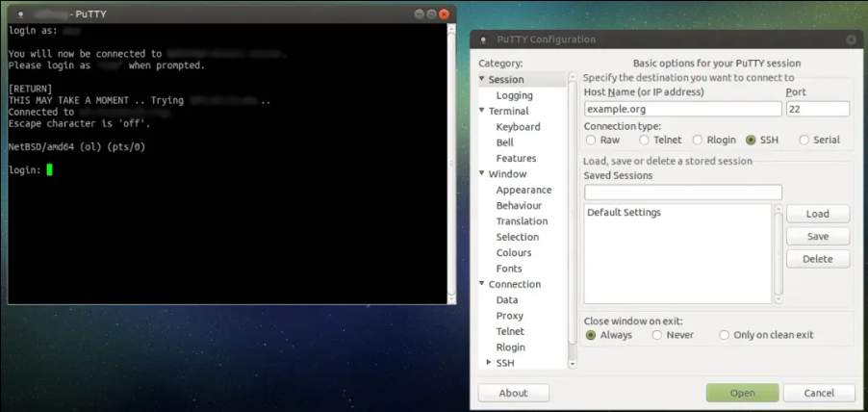Select Connection in the category tree
The width and height of the screenshot is (868, 412).
(x=514, y=284)
